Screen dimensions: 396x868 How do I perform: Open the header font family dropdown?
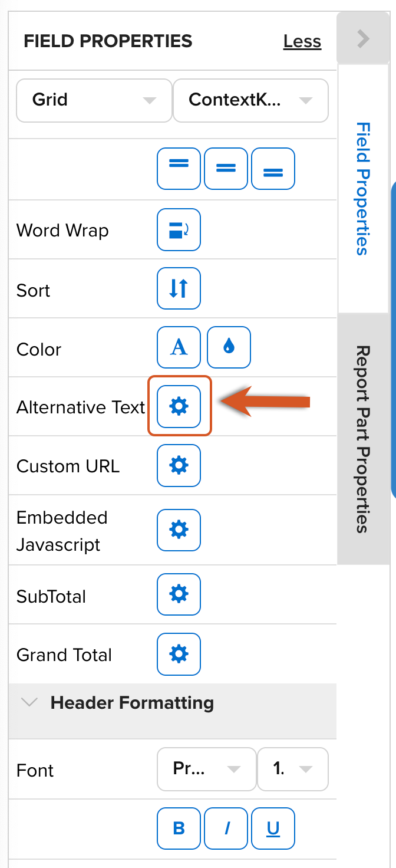coord(206,770)
